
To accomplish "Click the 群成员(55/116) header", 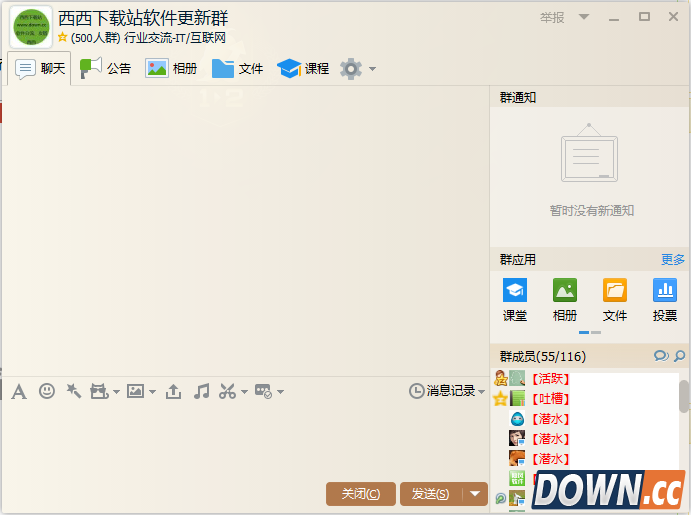I will click(589, 356).
